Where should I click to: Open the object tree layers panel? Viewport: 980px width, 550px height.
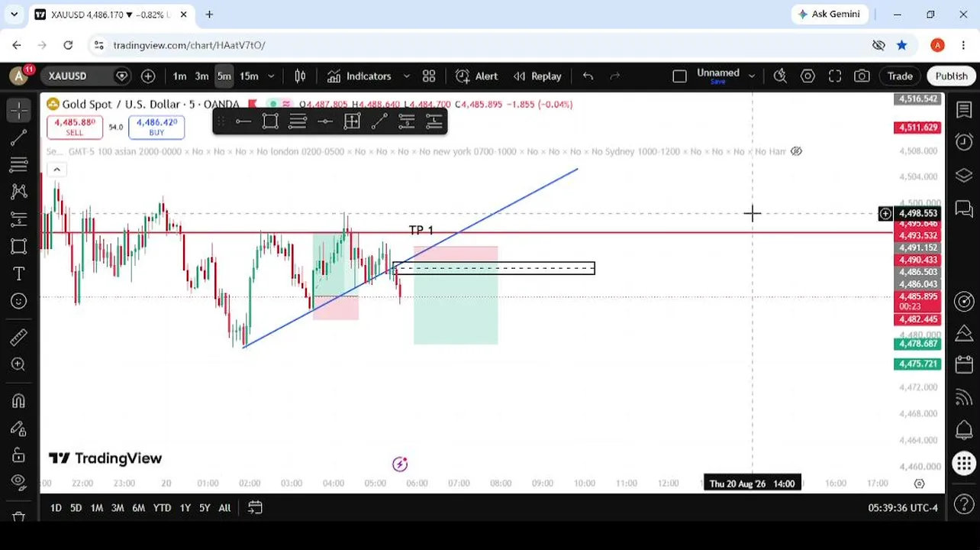tap(963, 176)
